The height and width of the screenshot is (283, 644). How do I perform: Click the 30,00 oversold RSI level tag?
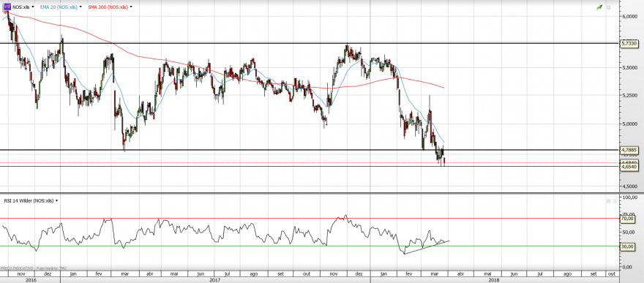tap(629, 246)
